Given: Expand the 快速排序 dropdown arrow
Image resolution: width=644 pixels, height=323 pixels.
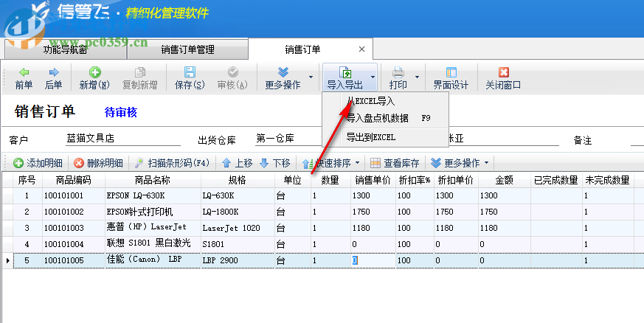Looking at the screenshot, I should coord(357,163).
